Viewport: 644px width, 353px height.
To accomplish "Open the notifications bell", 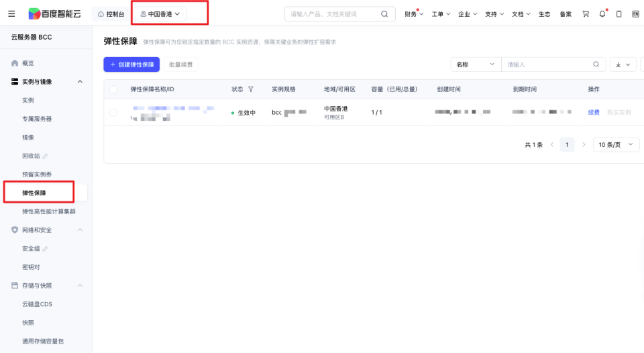I will point(602,14).
